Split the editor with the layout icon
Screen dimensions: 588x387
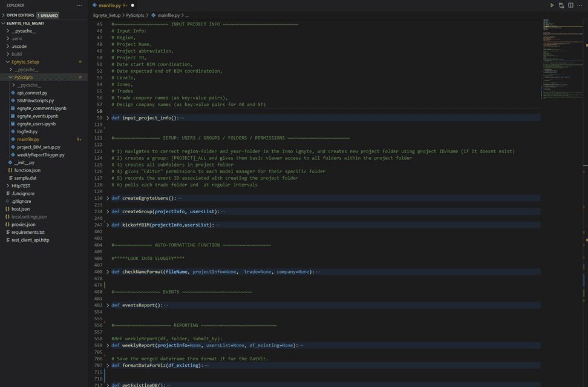(x=570, y=5)
